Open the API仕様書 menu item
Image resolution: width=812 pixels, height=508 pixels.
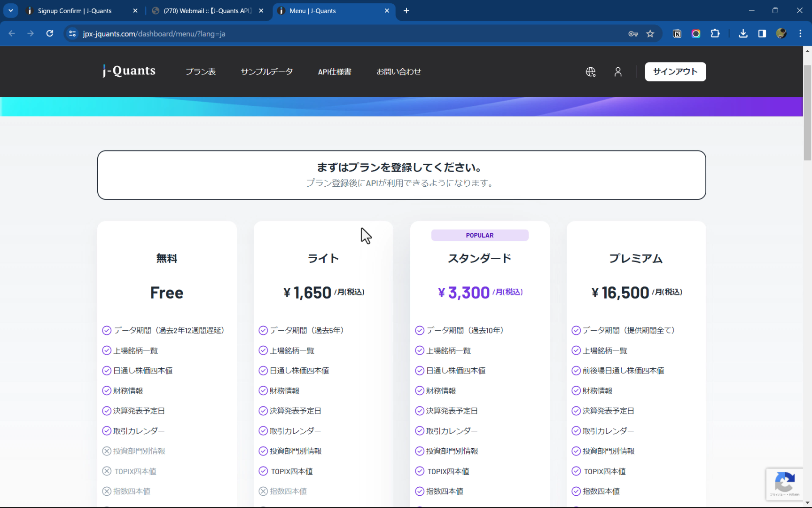point(335,71)
